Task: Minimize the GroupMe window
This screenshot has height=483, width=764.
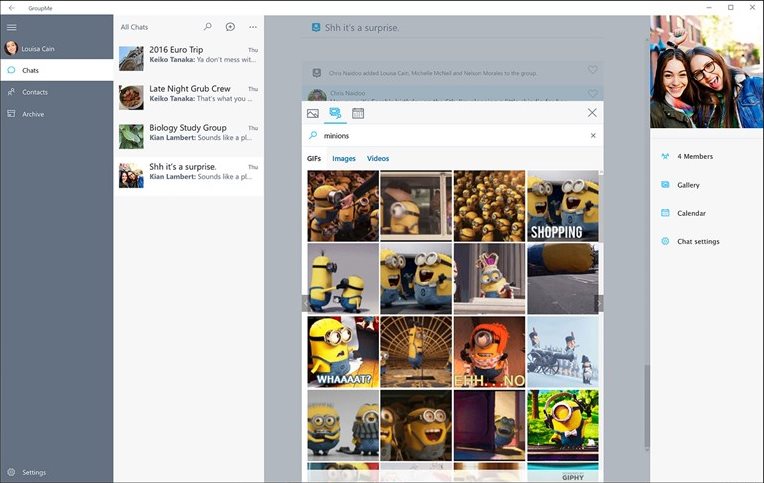Action: 709,7
